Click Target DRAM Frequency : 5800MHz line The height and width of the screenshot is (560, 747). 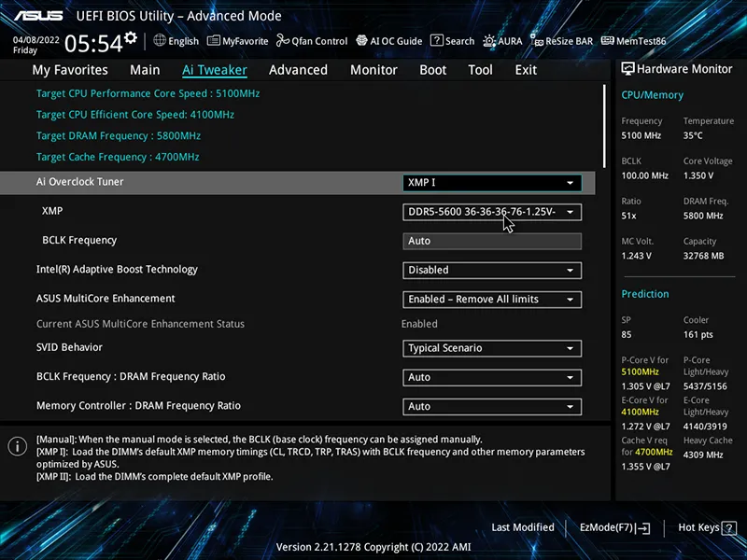[119, 136]
